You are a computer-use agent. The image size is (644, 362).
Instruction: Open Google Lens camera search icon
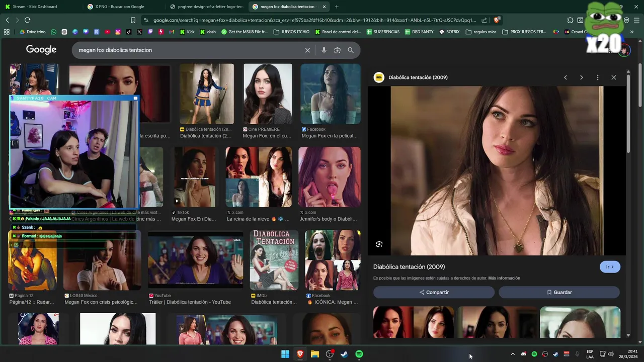[x=337, y=50]
